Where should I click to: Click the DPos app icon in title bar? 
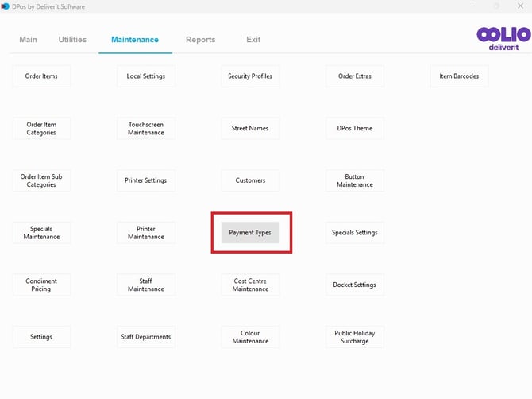(x=5, y=6)
